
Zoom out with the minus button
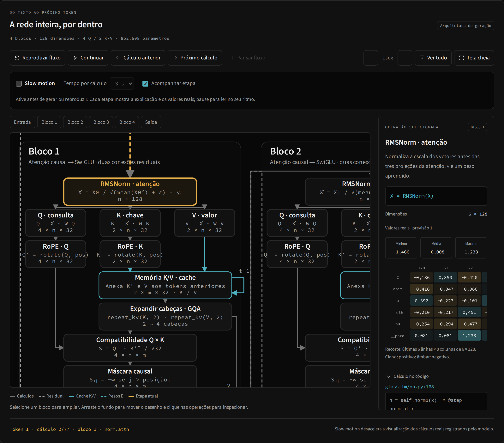tap(371, 58)
